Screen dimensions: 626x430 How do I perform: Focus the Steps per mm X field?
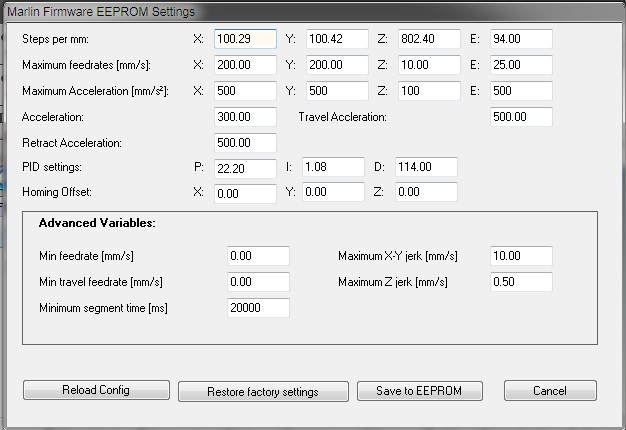[x=245, y=40]
